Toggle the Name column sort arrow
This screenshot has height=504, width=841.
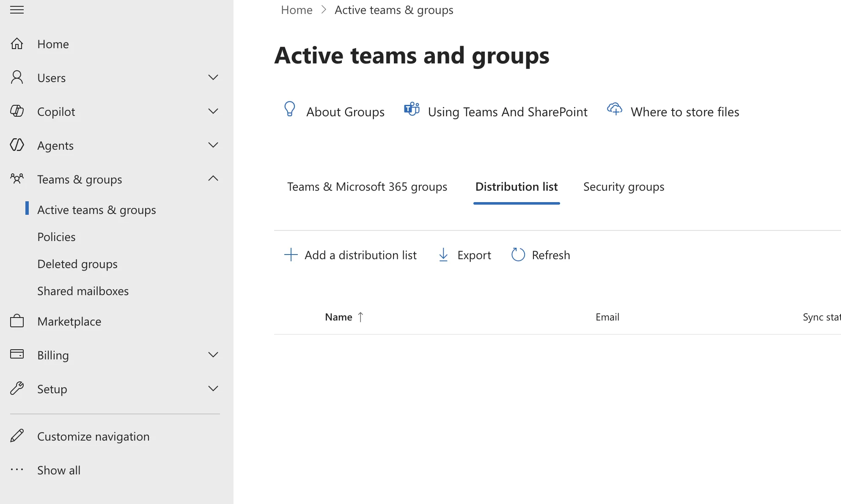pyautogui.click(x=360, y=317)
